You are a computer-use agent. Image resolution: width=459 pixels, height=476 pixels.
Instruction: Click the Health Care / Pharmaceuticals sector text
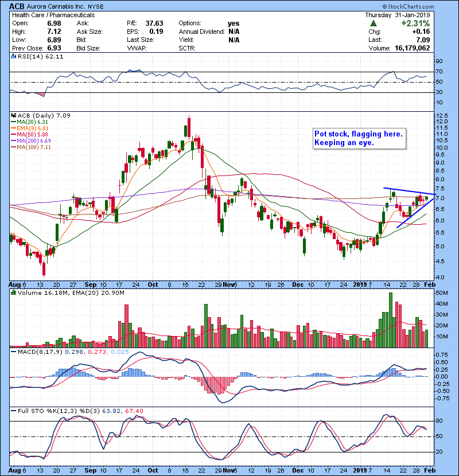[x=53, y=15]
